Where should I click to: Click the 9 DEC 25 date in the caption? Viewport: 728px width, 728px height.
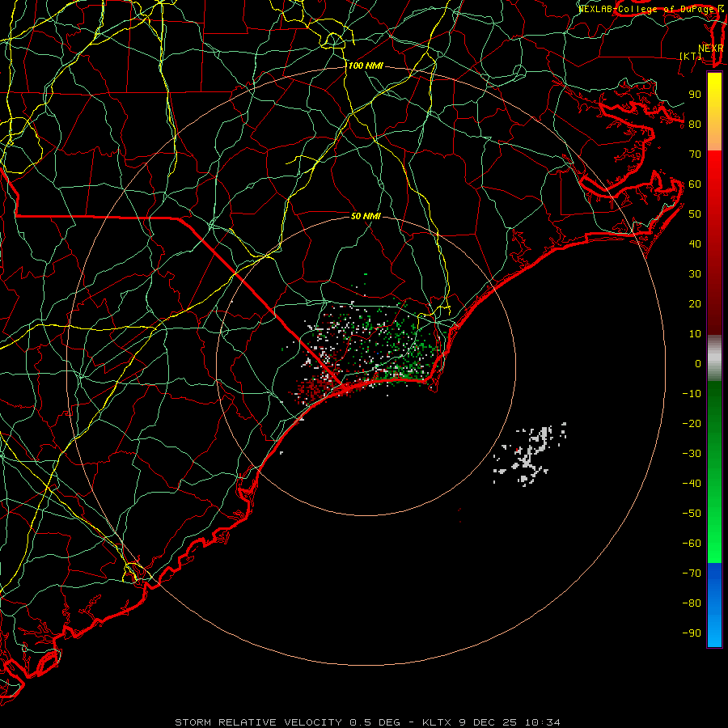point(489,722)
